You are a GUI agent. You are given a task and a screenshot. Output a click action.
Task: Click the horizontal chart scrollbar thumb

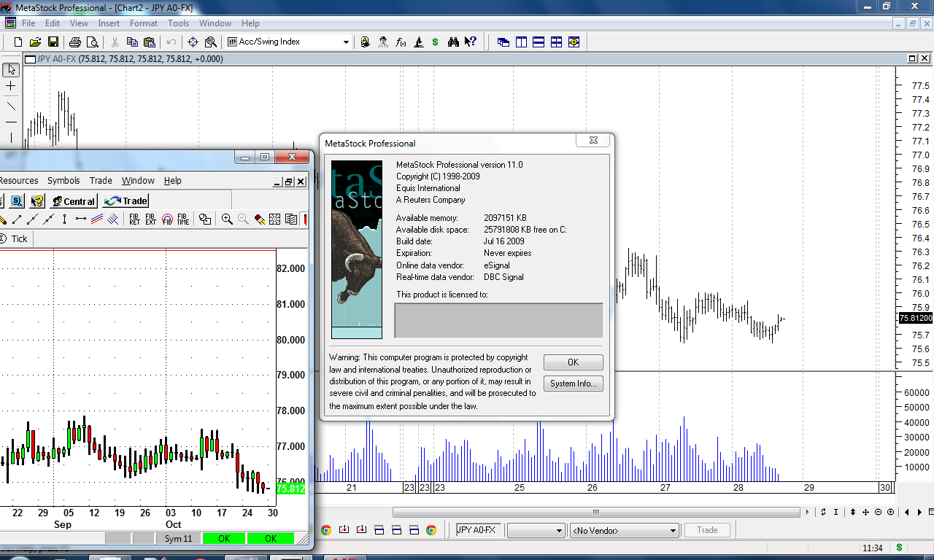pyautogui.click(x=595, y=512)
